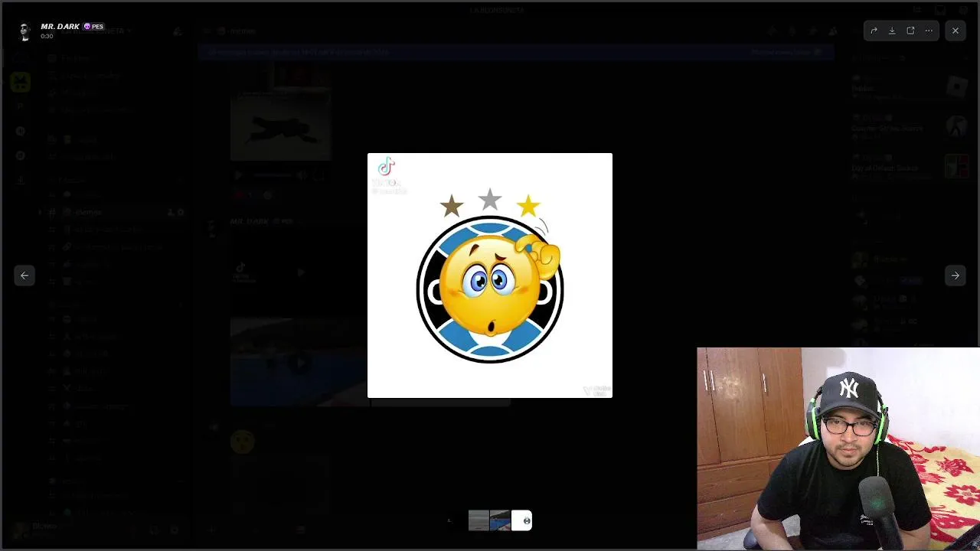The image size is (980, 551).
Task: Open MR. DARK's avatar in viewer header
Action: [x=24, y=31]
